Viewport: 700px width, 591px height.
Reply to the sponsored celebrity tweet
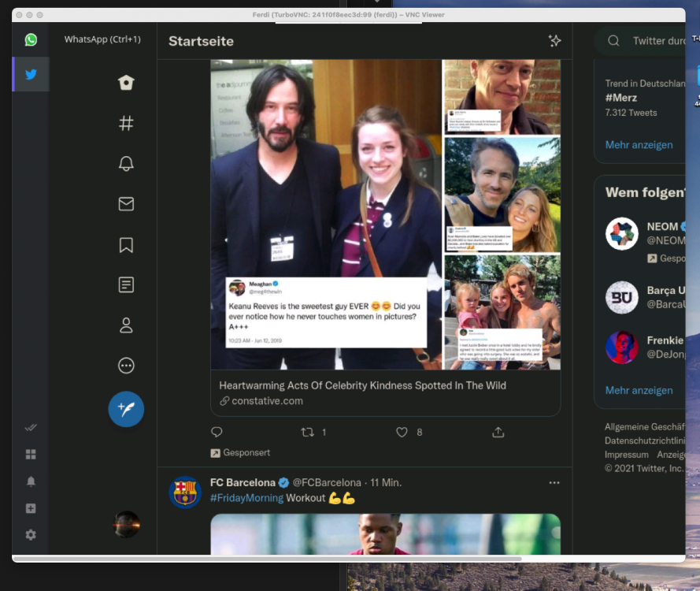[x=217, y=432]
